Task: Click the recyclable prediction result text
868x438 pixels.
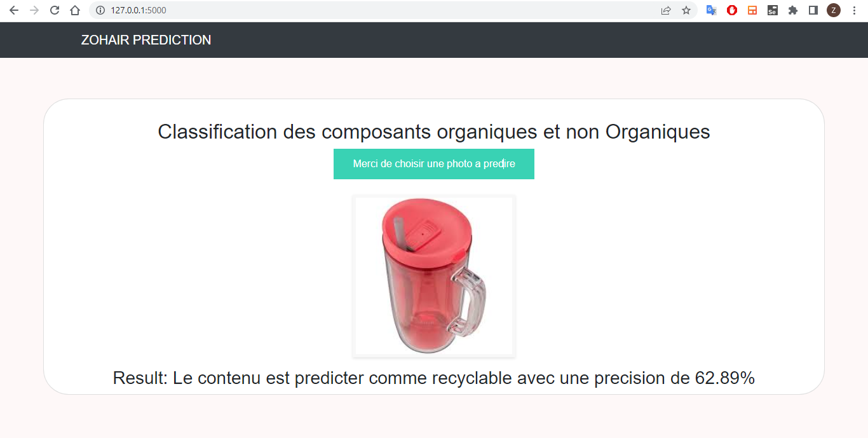Action: (x=434, y=377)
